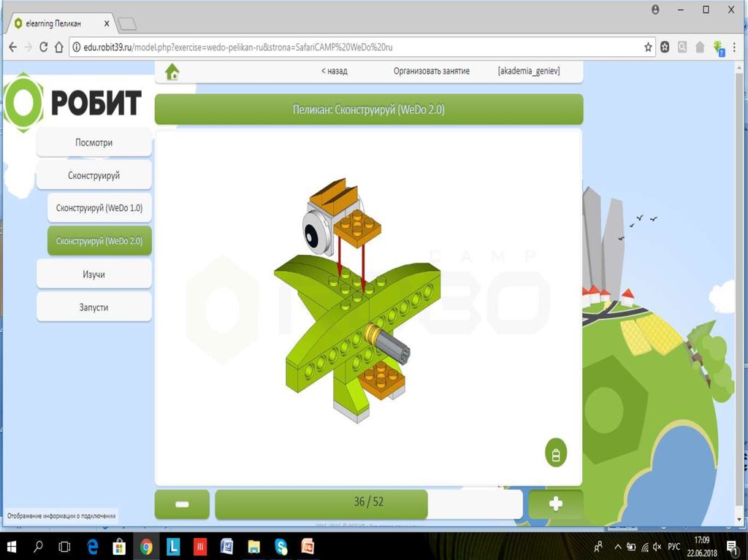The width and height of the screenshot is (748, 560).
Task: Click the dark star extension icon
Action: pos(665,47)
